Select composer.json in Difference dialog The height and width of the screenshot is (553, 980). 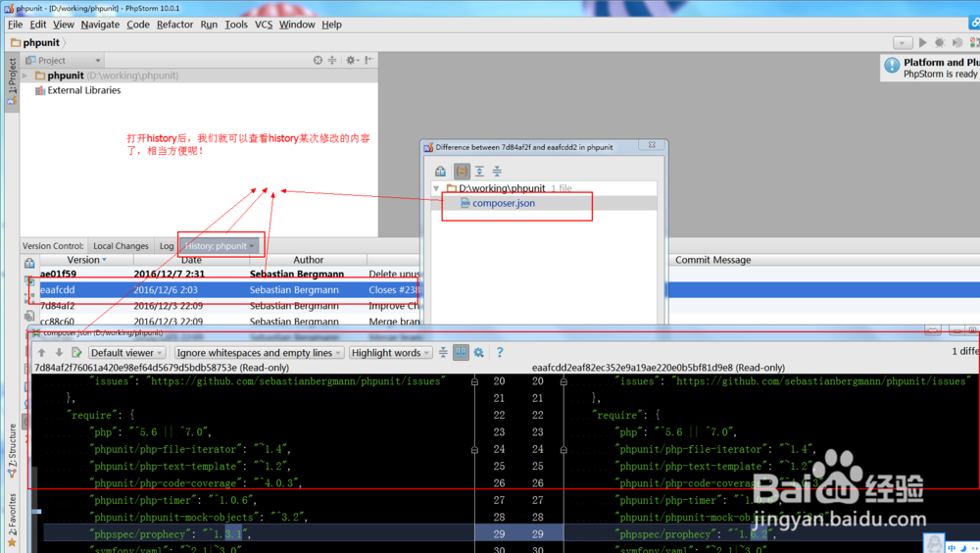[498, 203]
